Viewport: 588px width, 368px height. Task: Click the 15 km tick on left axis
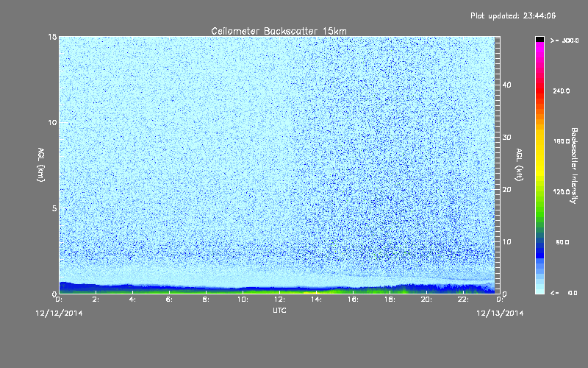52,37
